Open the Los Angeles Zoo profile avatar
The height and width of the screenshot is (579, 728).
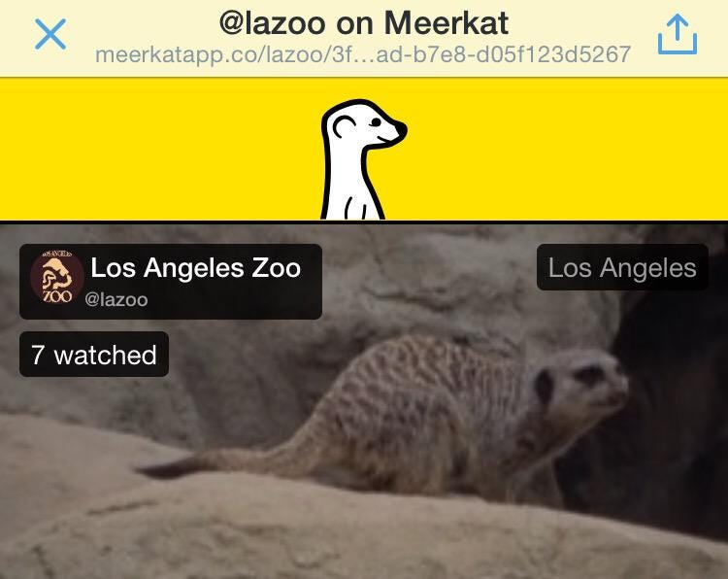coord(57,277)
